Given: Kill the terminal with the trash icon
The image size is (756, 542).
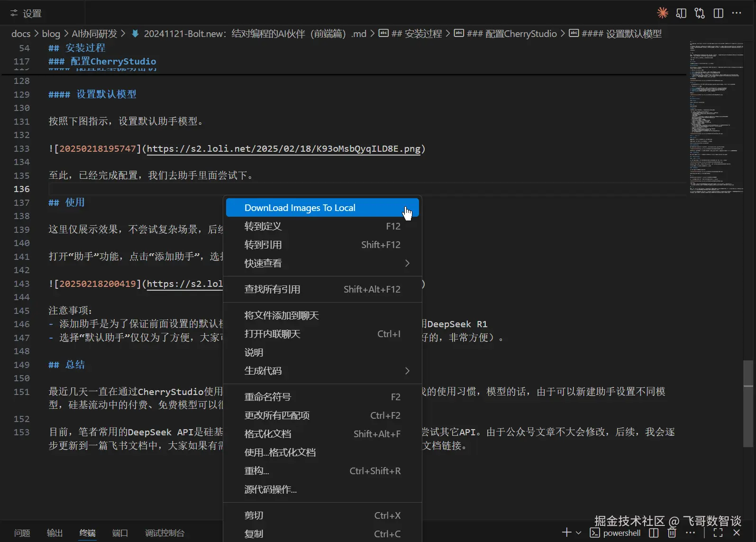Looking at the screenshot, I should (672, 533).
